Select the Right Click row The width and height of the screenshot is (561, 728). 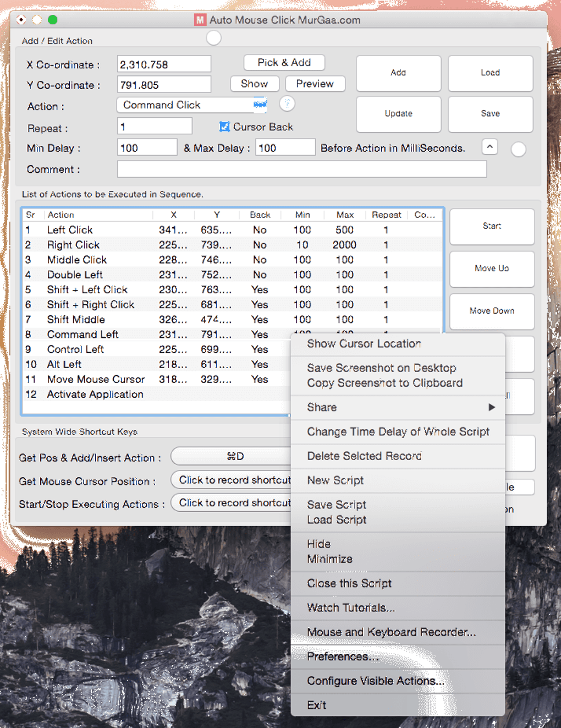(232, 244)
